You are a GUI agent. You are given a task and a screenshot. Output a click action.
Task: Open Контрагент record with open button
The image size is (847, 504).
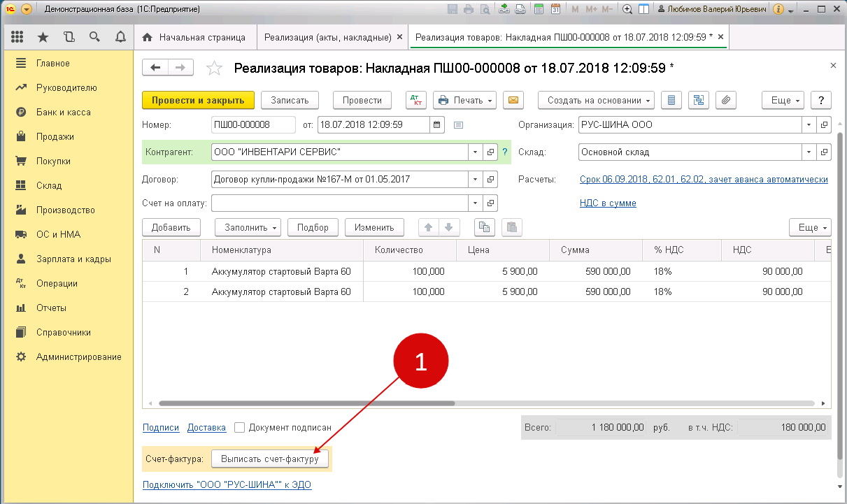pos(490,152)
